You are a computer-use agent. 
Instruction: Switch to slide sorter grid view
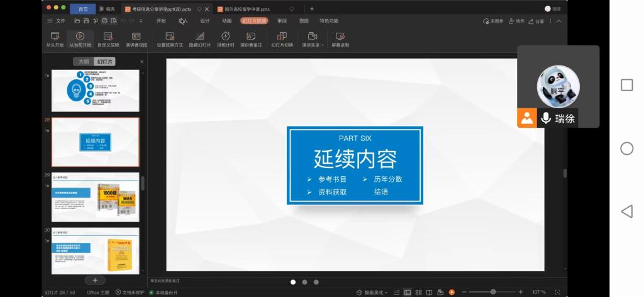tap(418, 292)
